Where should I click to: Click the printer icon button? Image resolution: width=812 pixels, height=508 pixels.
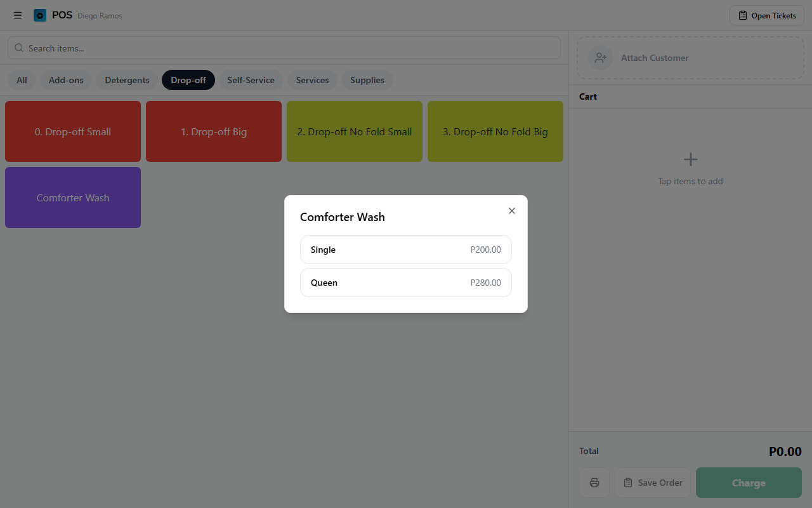(594, 483)
